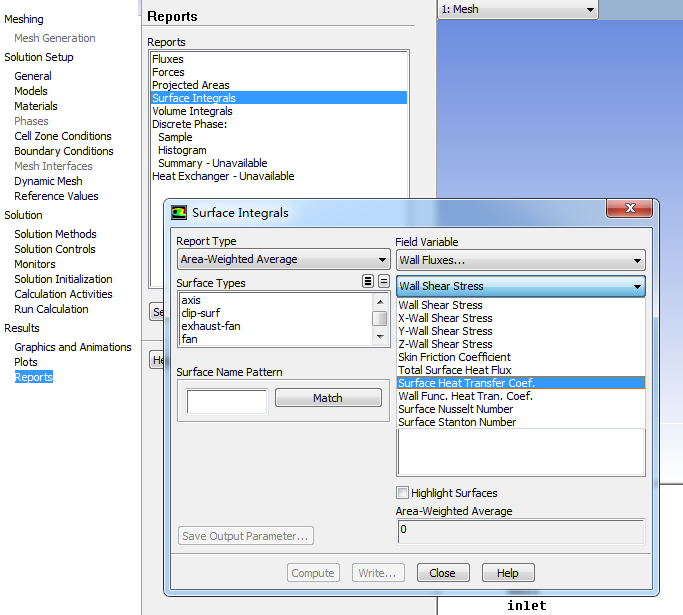
Task: Select Surface Integrals in Reports list
Action: tap(279, 98)
